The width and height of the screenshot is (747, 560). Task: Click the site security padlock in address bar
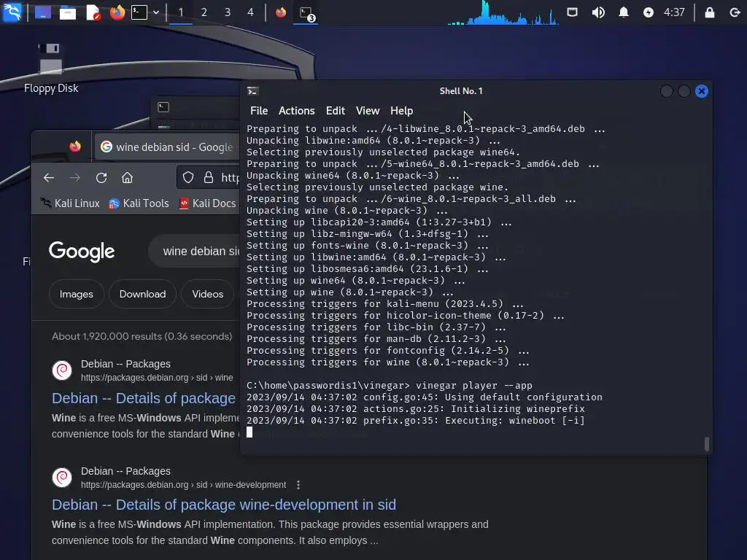pos(208,178)
